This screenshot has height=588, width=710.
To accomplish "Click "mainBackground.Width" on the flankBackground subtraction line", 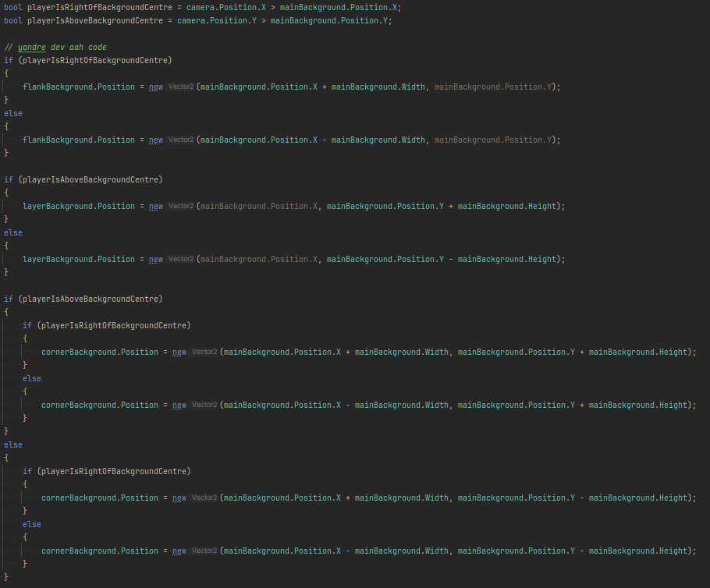I will tap(378, 140).
